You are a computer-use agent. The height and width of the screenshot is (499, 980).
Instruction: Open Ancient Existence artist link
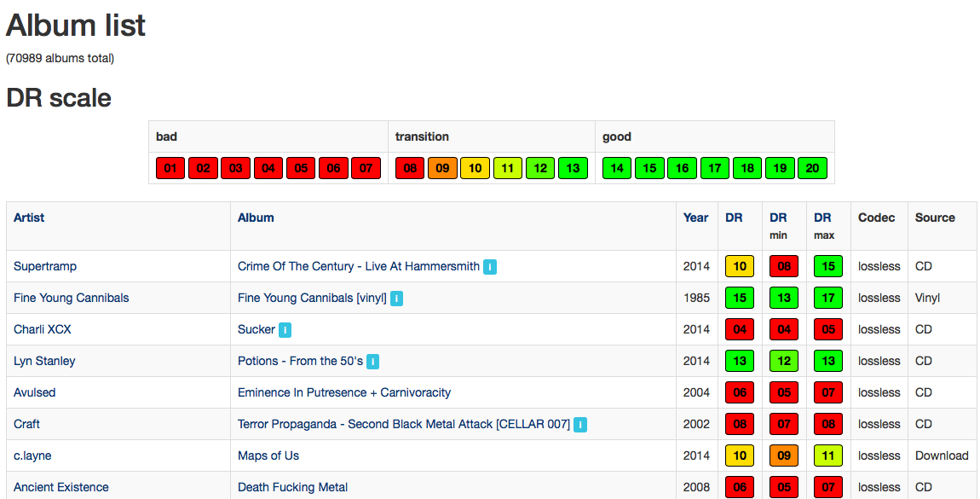coord(61,486)
